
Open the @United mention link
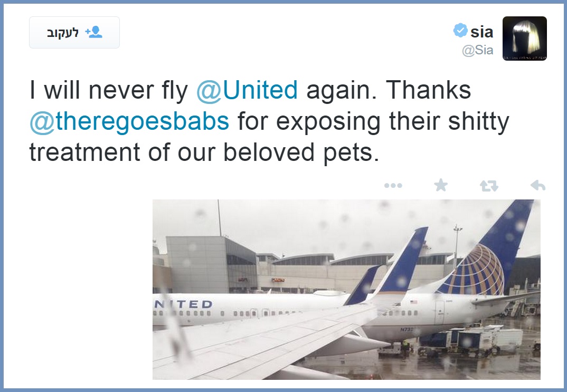(247, 91)
